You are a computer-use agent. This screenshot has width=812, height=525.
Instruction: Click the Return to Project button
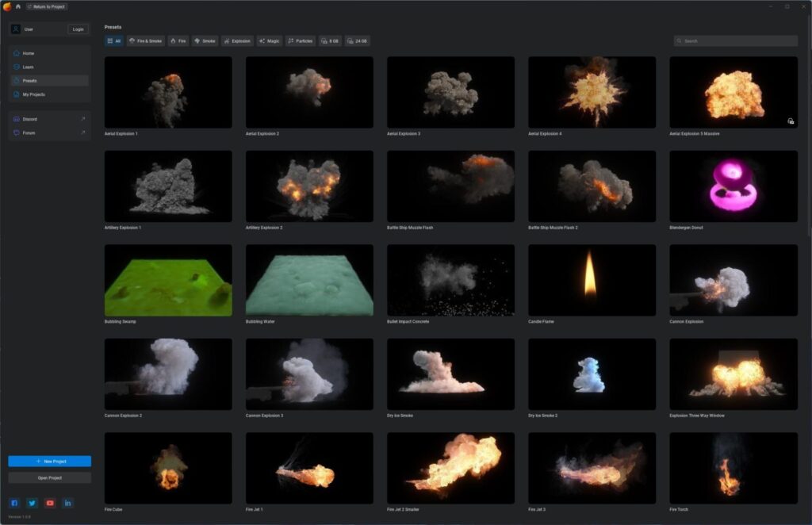point(45,6)
